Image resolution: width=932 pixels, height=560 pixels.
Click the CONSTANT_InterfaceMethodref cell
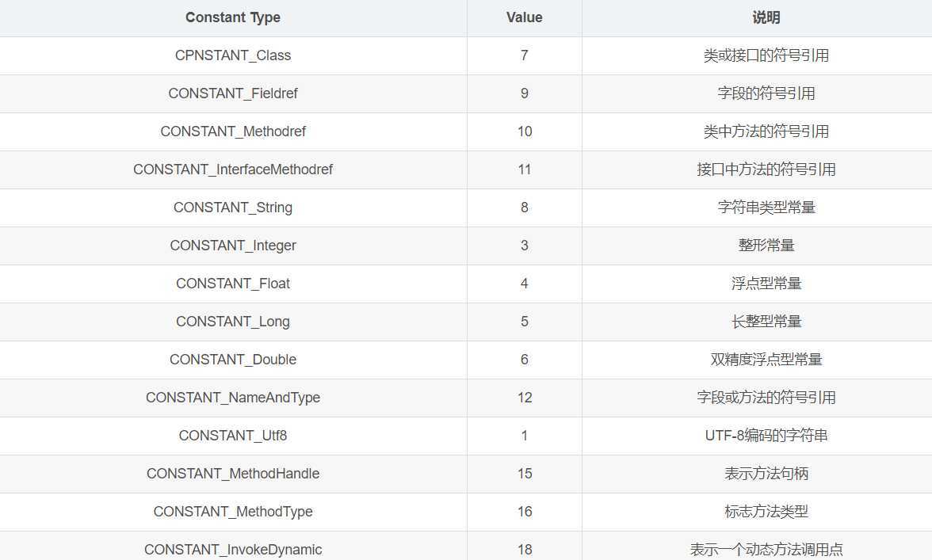233,170
